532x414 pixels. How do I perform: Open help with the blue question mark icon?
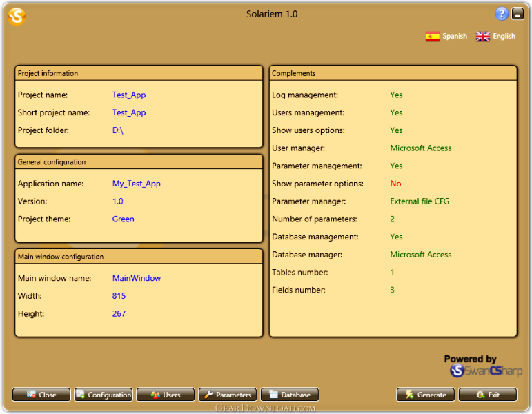[x=502, y=14]
